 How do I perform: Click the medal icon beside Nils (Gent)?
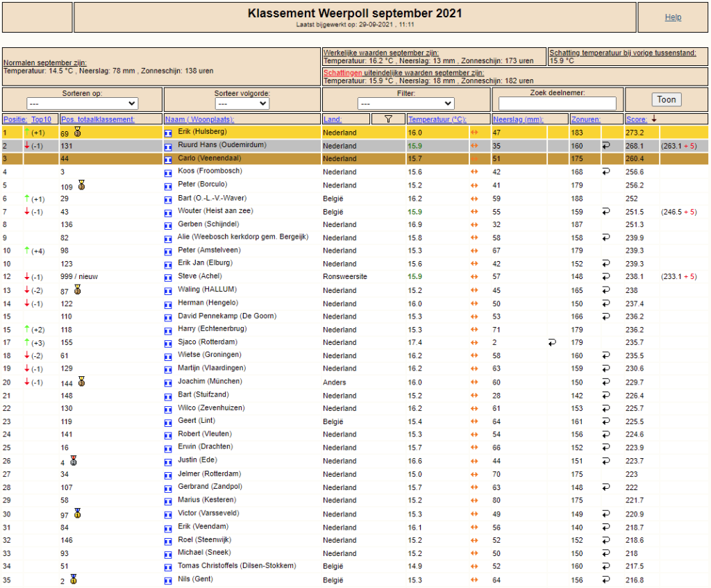pyautogui.click(x=74, y=580)
